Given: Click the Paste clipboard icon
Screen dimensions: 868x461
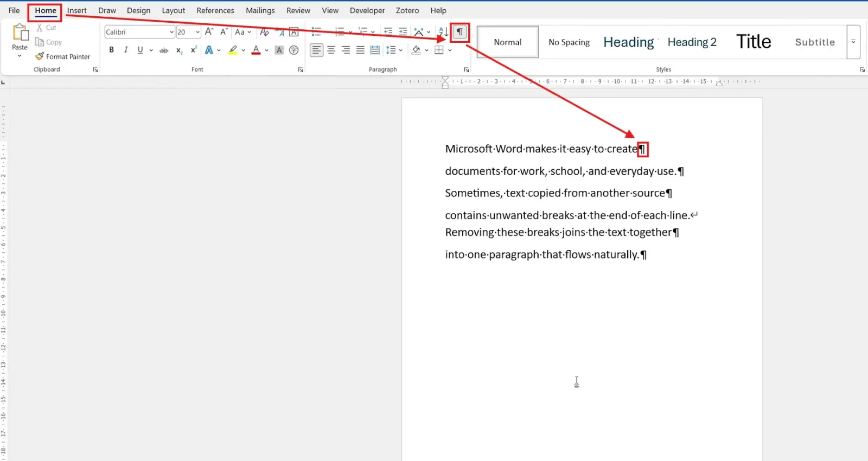Looking at the screenshot, I should (x=20, y=33).
